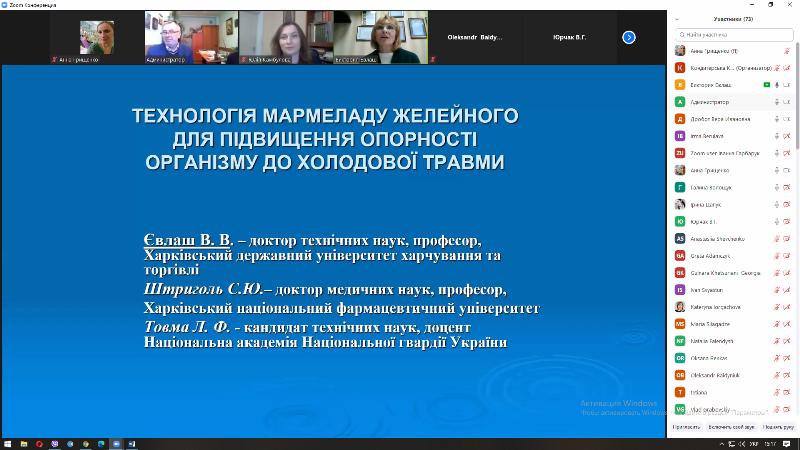Click orange K avatar of the Организатор
The image size is (800, 450).
point(680,68)
